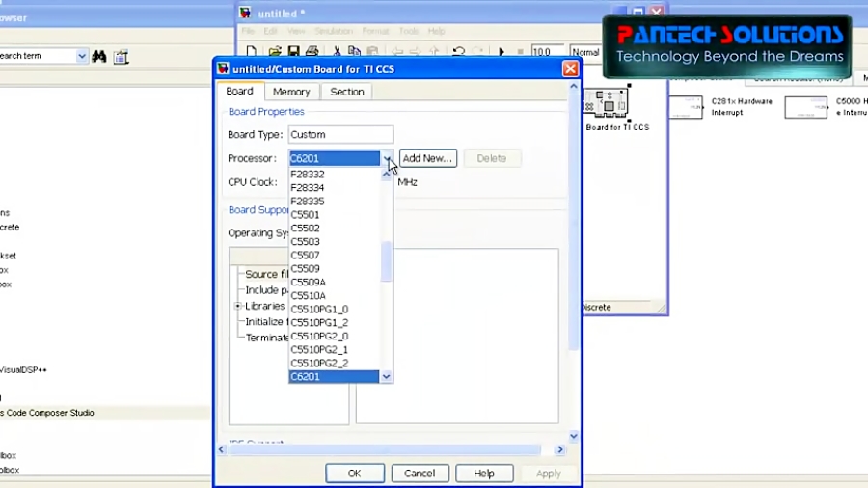Viewport: 868px width, 488px height.
Task: Click navigate forward arrow in untitled toolbar
Action: [x=415, y=51]
